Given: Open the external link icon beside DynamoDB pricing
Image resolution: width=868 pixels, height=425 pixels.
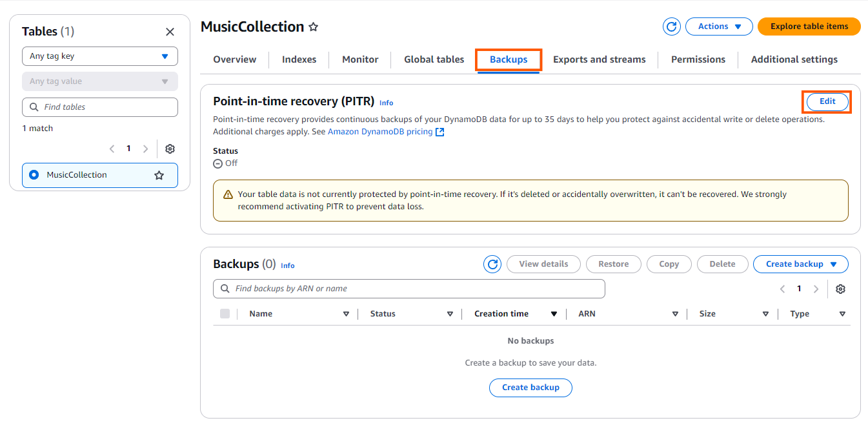Looking at the screenshot, I should tap(440, 132).
